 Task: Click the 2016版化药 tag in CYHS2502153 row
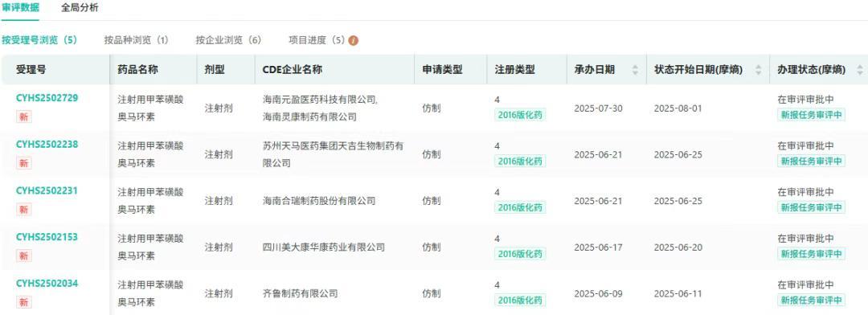(520, 254)
